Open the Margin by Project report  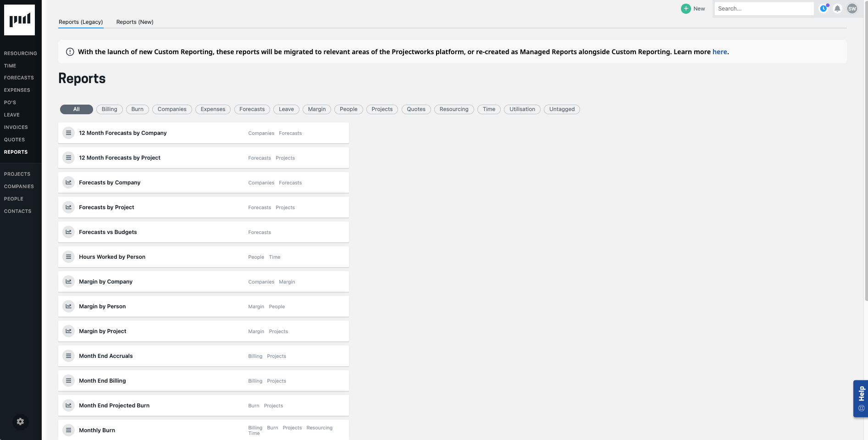pyautogui.click(x=204, y=331)
